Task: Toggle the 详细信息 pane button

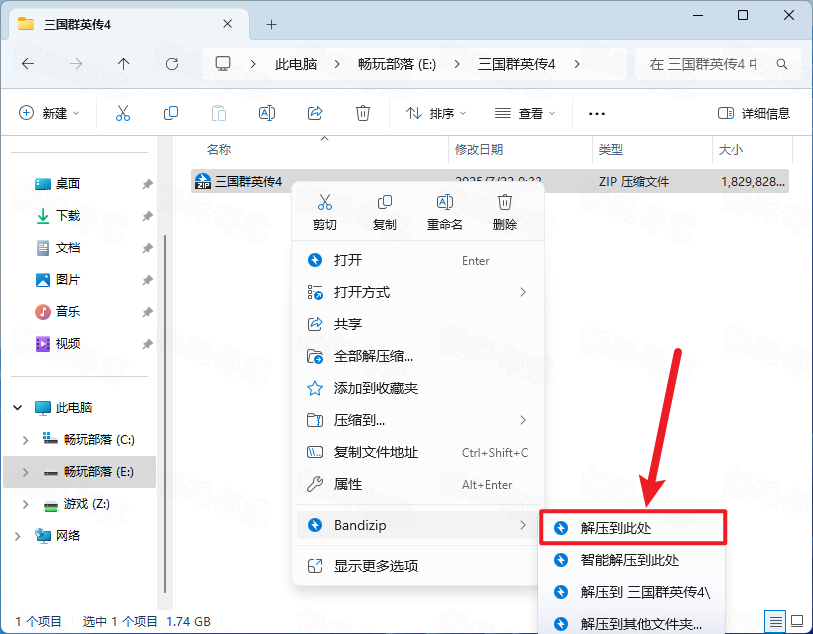Action: coord(754,113)
